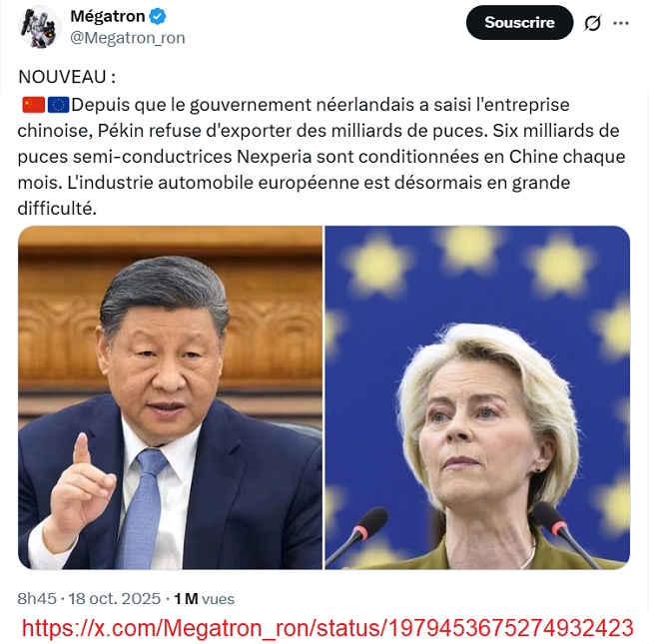Open the left photo of man pointing
This screenshot has height=644, width=649.
(170, 397)
